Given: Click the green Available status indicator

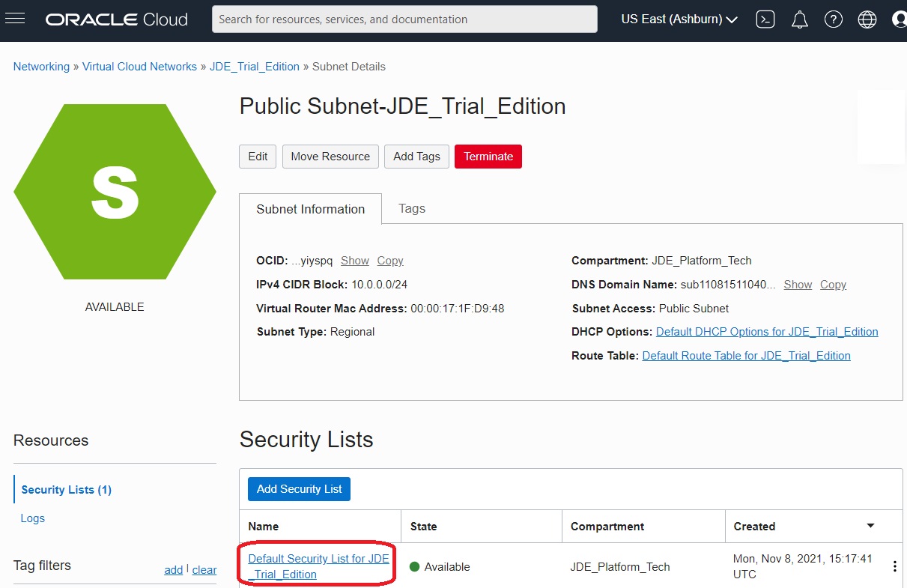Looking at the screenshot, I should [x=415, y=567].
